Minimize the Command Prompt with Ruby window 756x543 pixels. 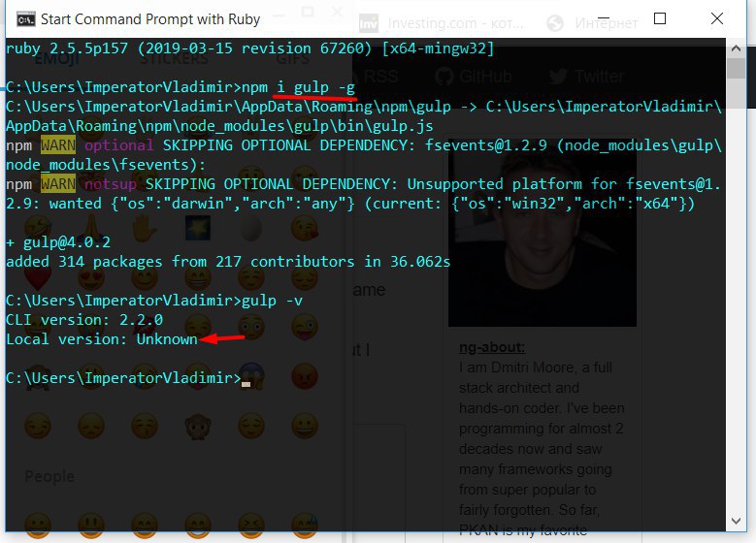[604, 18]
